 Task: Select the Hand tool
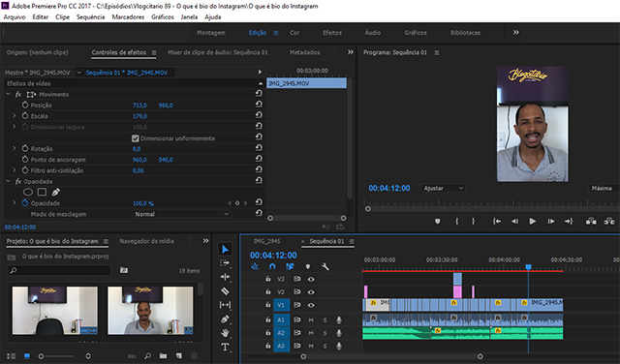225,333
